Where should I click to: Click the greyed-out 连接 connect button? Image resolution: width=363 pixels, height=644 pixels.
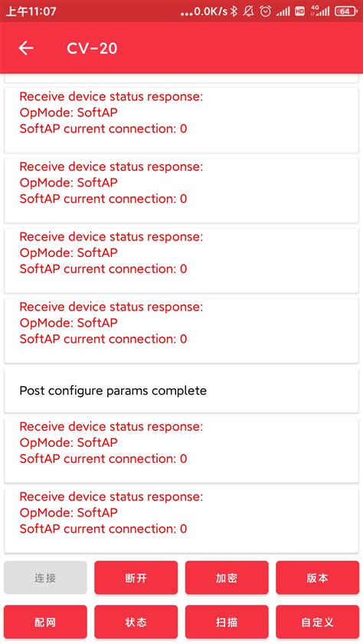pos(45,577)
